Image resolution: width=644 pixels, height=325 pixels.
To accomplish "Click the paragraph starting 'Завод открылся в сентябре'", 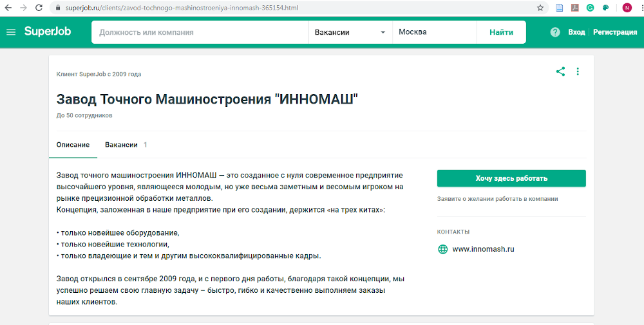I will click(231, 290).
